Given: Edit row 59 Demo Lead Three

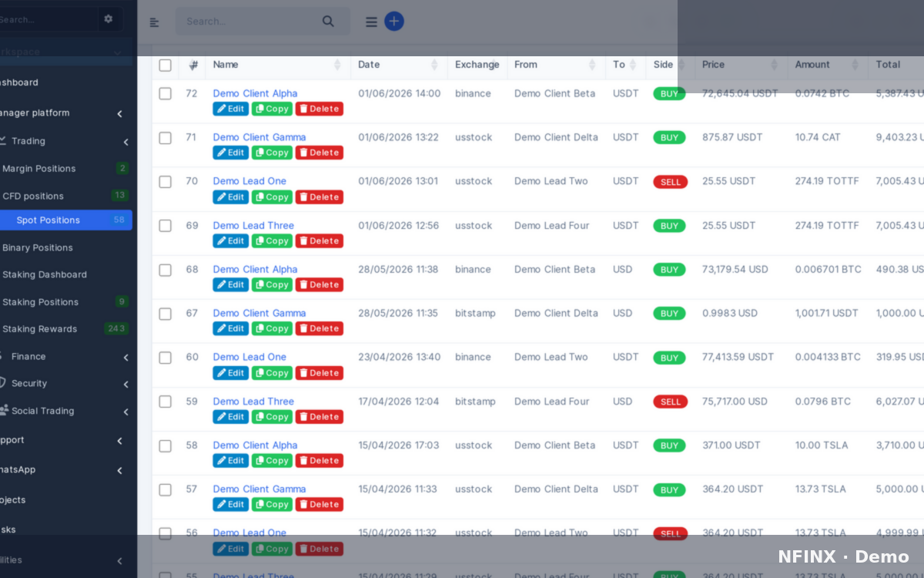Looking at the screenshot, I should [x=230, y=416].
